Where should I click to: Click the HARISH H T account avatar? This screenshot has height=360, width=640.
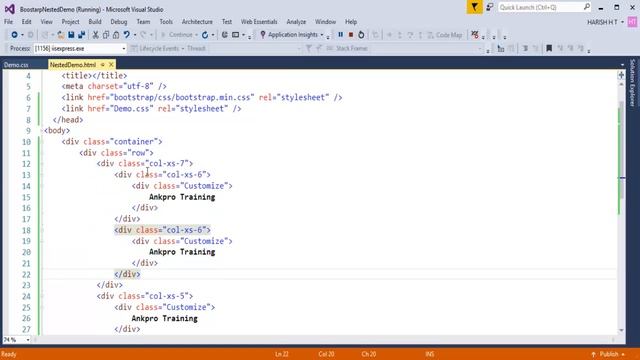coord(632,22)
